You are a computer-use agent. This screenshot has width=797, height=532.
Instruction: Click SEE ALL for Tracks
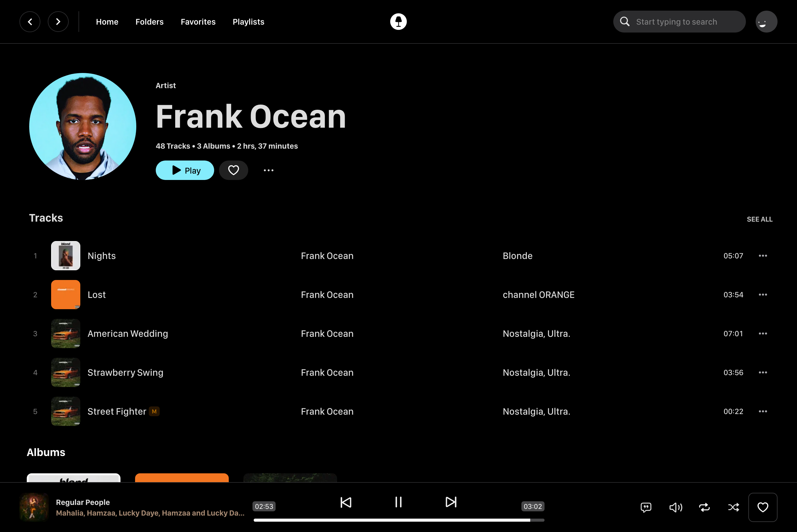point(760,219)
